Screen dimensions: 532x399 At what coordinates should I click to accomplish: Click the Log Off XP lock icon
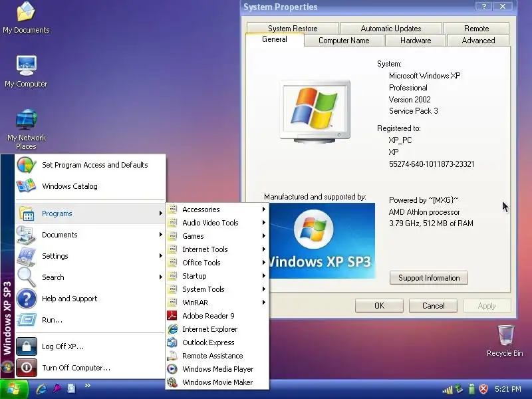[x=27, y=346]
